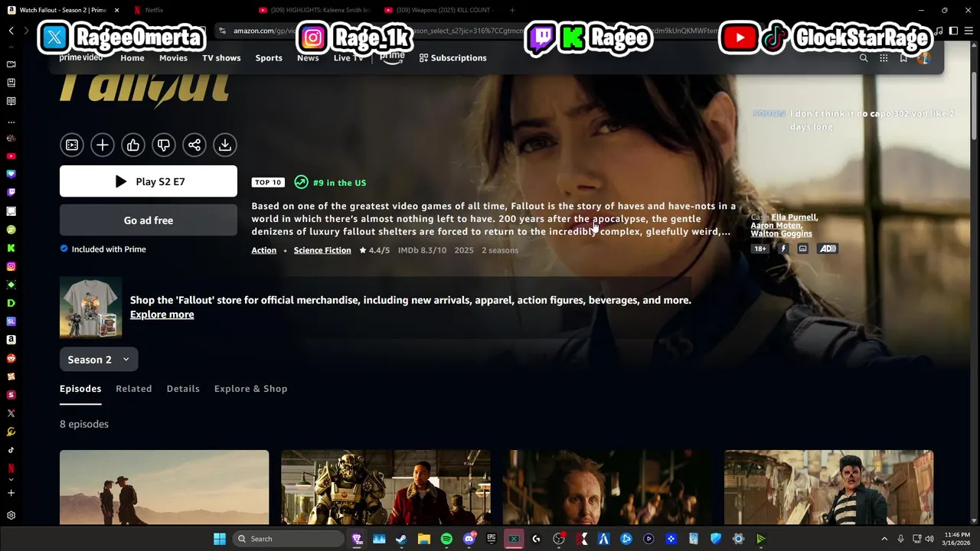
Task: Open the Movies nav item
Action: (173, 58)
